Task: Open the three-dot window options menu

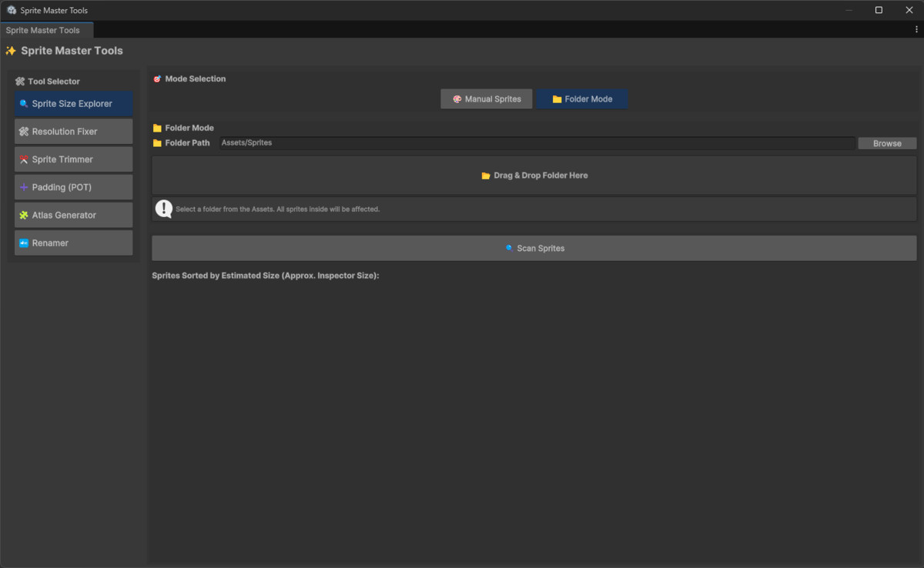Action: (x=916, y=30)
